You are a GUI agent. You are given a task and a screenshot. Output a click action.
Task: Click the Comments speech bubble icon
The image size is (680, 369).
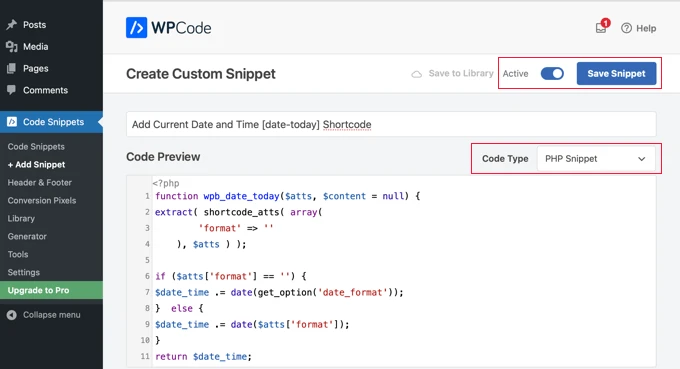tap(12, 90)
